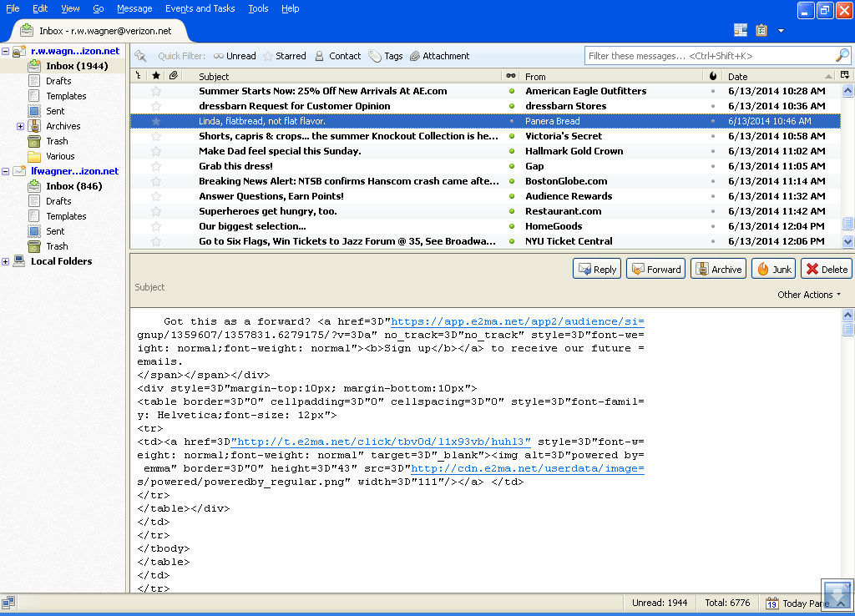Click the junk status column header
The width and height of the screenshot is (855, 616).
click(712, 76)
